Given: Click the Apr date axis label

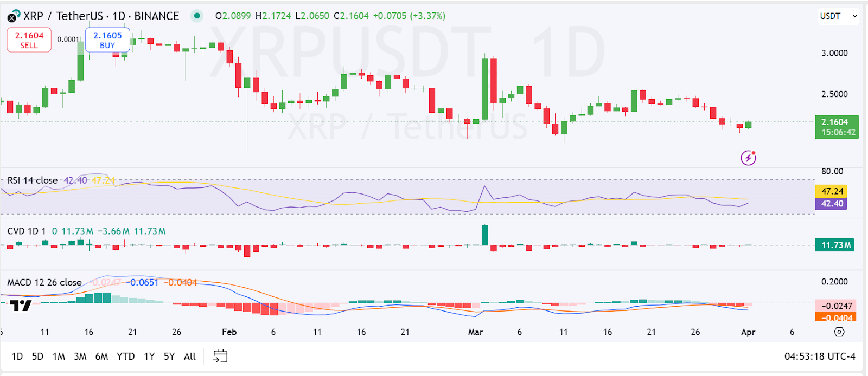Looking at the screenshot, I should tap(748, 332).
